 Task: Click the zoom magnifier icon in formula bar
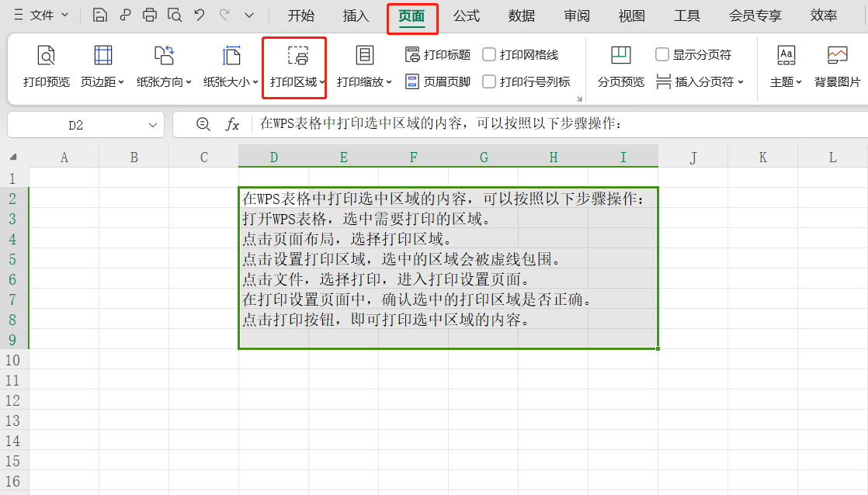203,124
